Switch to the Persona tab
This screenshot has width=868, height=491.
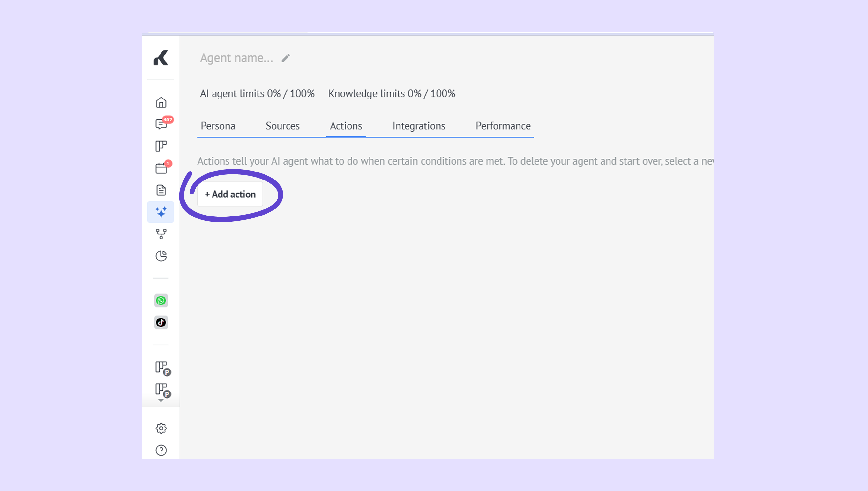(x=218, y=126)
